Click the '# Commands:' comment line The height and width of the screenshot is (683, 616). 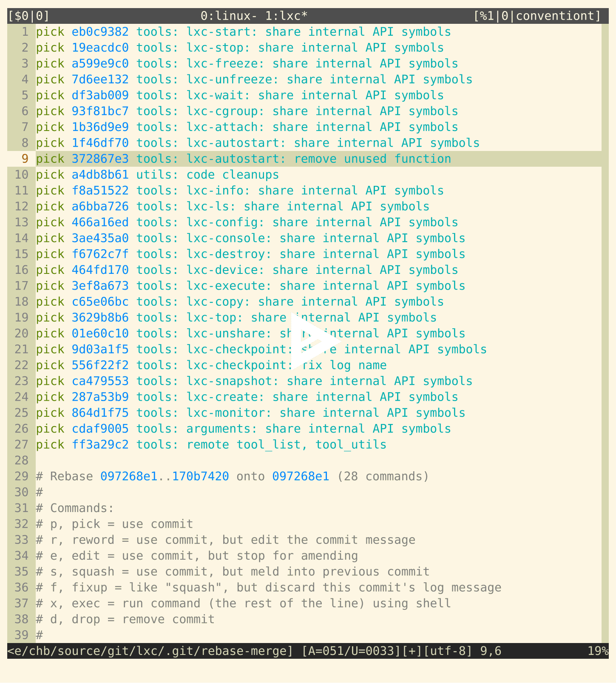pyautogui.click(x=75, y=508)
